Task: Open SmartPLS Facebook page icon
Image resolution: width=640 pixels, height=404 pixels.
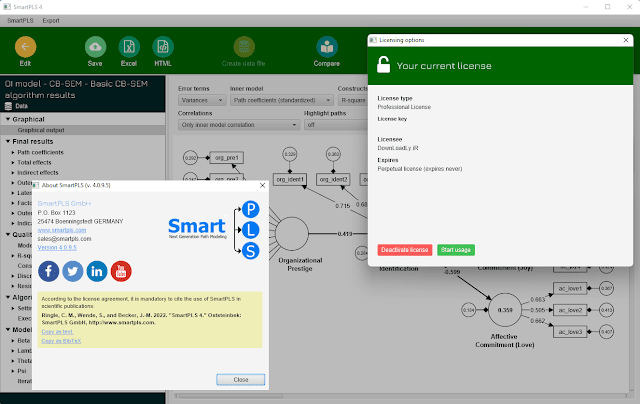Action: (x=49, y=271)
